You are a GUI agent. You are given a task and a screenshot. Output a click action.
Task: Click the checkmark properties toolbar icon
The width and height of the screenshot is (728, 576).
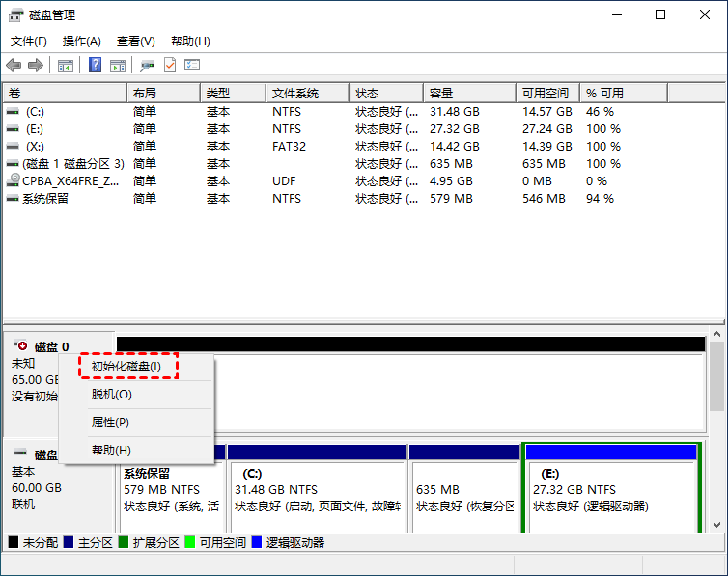tap(170, 65)
